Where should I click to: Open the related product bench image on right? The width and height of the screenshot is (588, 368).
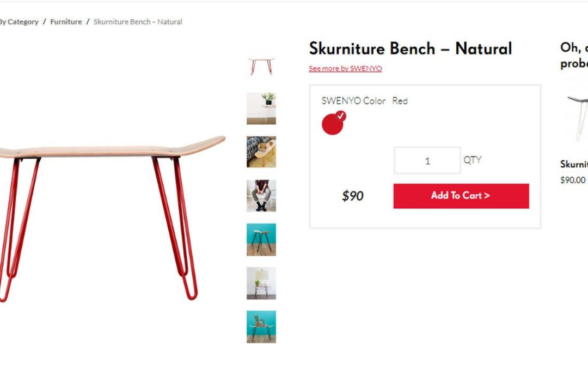(577, 118)
